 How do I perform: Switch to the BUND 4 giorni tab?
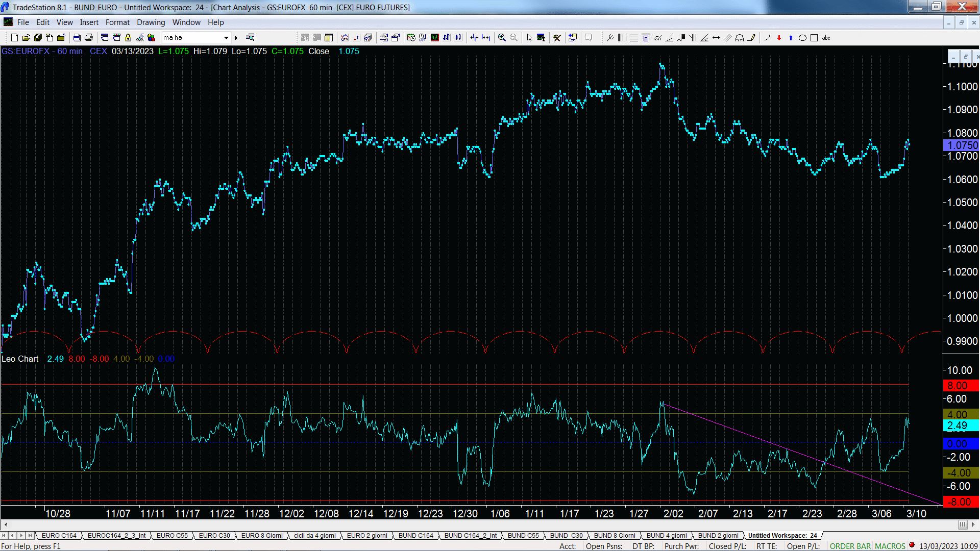[667, 536]
